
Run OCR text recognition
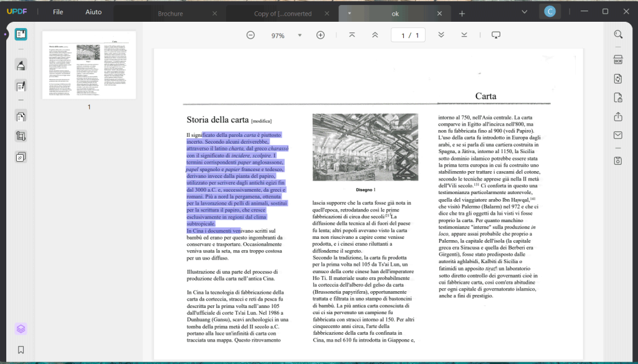pos(618,60)
